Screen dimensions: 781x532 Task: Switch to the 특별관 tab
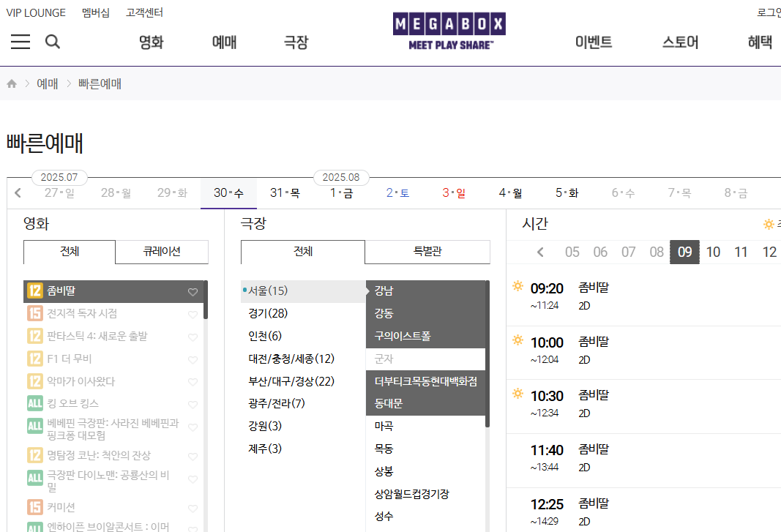tap(427, 252)
